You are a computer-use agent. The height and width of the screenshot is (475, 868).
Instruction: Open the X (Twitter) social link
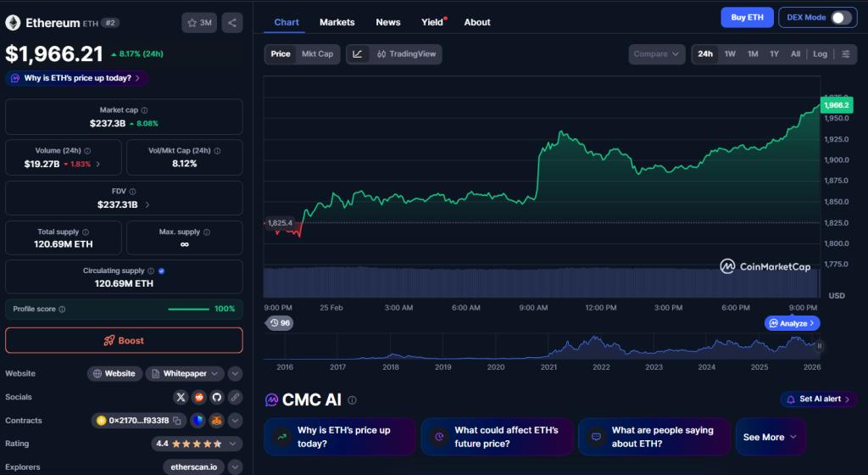click(x=181, y=397)
